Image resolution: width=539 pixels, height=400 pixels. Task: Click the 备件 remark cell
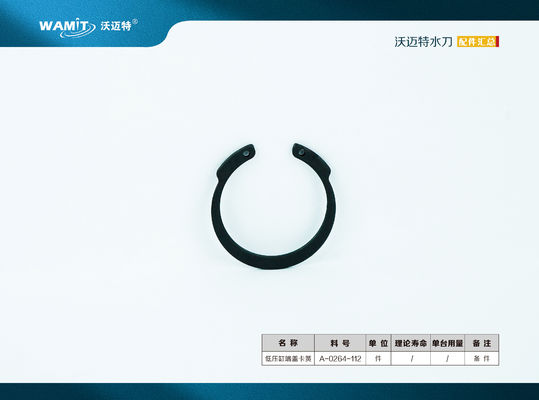point(482,359)
